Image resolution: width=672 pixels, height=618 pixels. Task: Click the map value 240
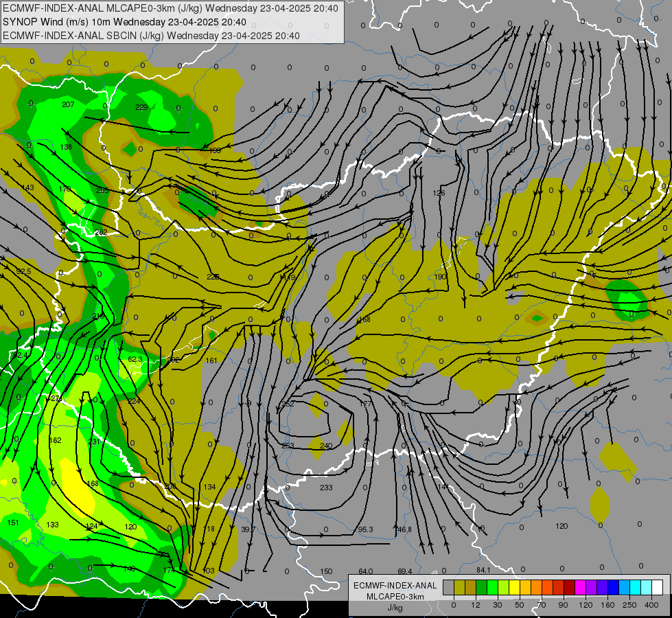[x=326, y=446]
